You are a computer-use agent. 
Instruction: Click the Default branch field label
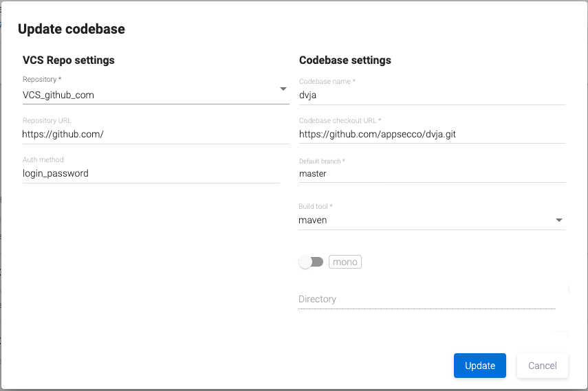(322, 161)
